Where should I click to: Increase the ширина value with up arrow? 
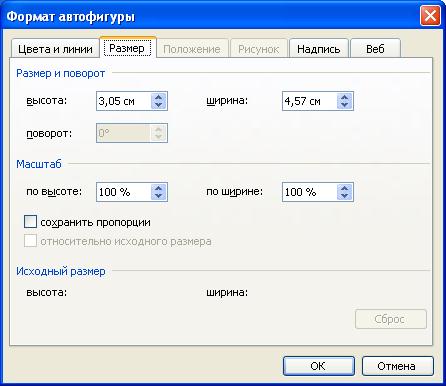pyautogui.click(x=344, y=97)
